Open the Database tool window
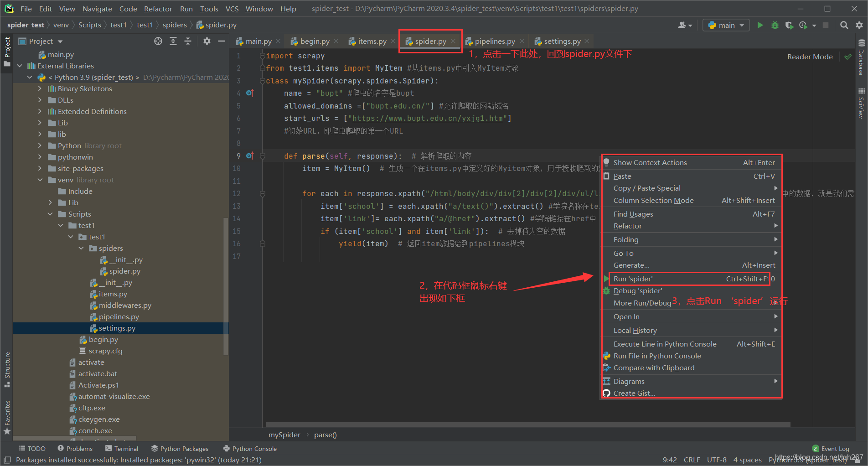This screenshot has height=466, width=868. 861,57
